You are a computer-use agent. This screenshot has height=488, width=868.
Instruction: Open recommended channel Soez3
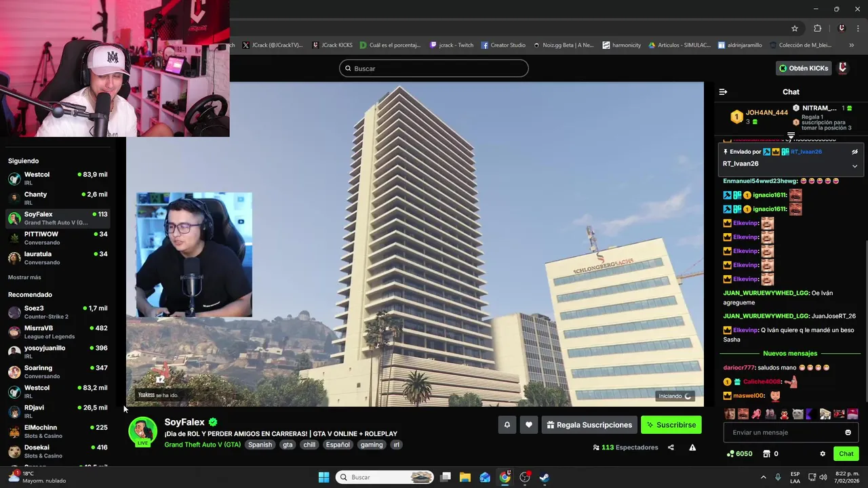58,312
